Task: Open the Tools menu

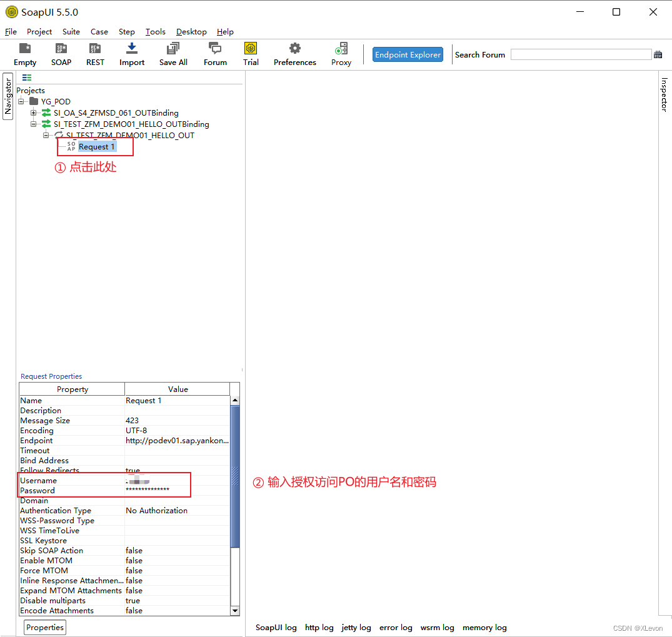Action: pos(155,31)
